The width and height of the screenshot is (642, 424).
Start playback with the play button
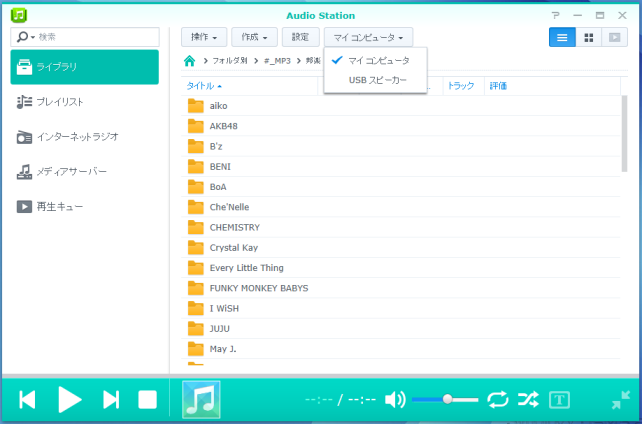pos(70,399)
